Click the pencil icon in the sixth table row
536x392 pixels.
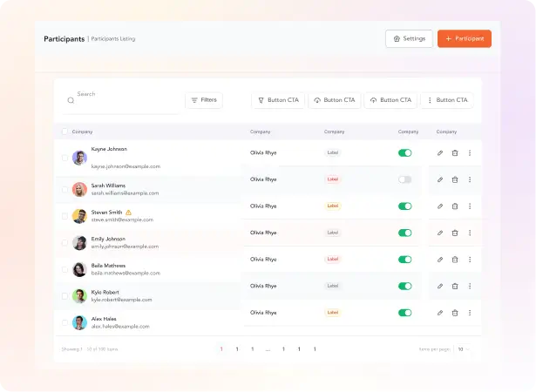click(x=440, y=287)
